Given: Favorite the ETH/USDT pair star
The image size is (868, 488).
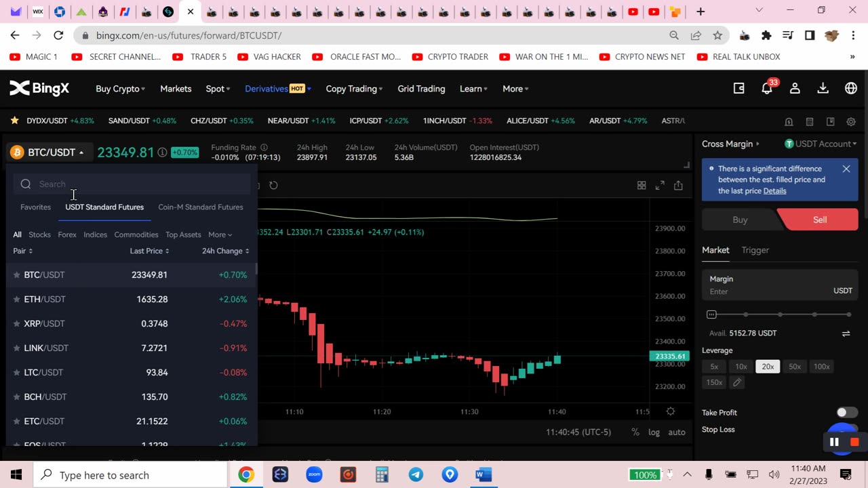Looking at the screenshot, I should pos(17,299).
